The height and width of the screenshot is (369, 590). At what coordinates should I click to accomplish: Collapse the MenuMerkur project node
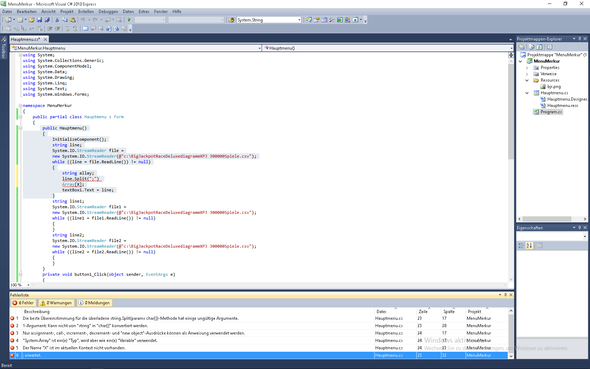pos(521,61)
